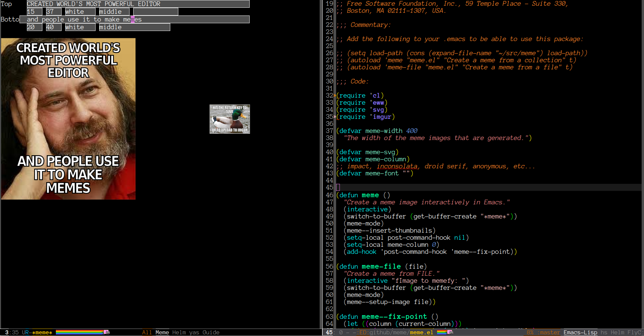This screenshot has height=336, width=644.
Task: Click the bottom alignment field 'middle'
Action: click(x=135, y=27)
